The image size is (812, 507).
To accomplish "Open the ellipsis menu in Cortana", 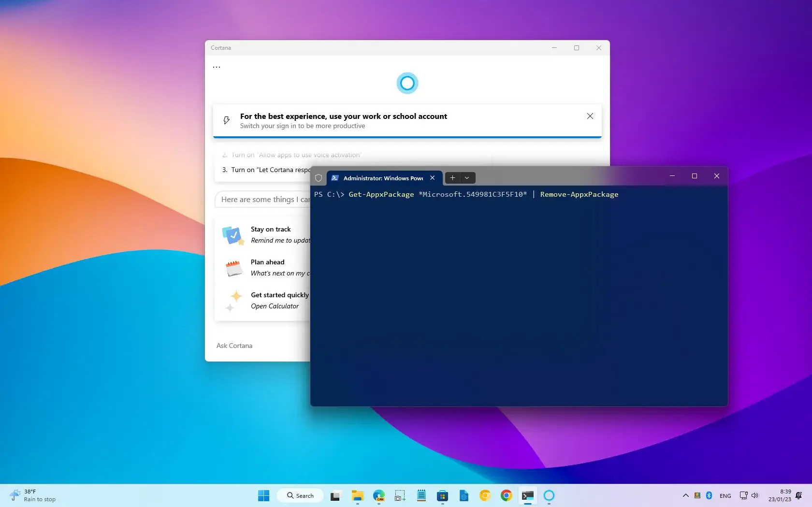I will (x=216, y=66).
